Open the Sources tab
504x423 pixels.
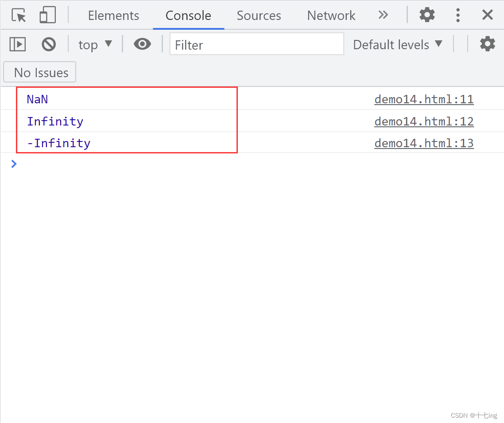pyautogui.click(x=259, y=16)
